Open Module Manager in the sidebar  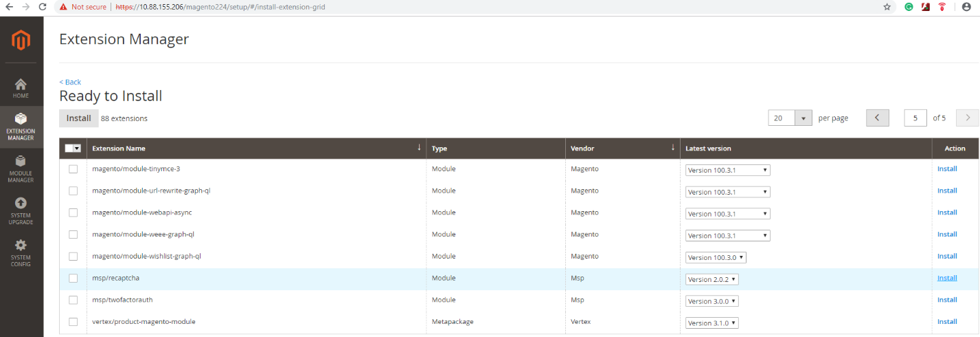point(21,168)
